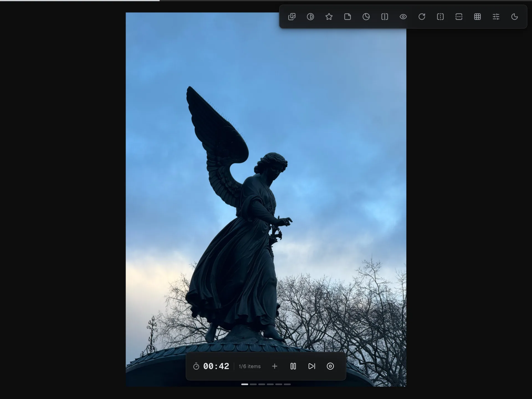Image resolution: width=532 pixels, height=399 pixels.
Task: Click the top progress bar
Action: 266,1
